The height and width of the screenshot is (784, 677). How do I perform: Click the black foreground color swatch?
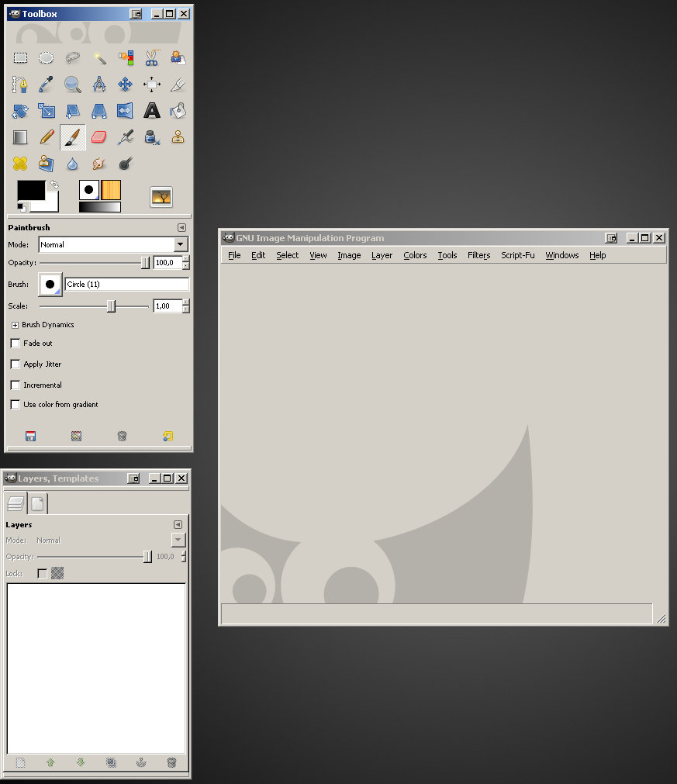tap(31, 191)
